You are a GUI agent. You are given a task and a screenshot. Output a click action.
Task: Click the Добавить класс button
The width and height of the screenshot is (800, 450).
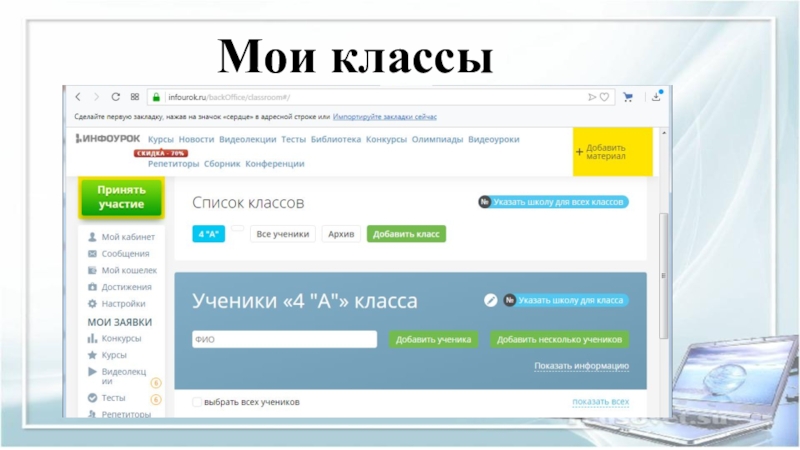(x=406, y=234)
